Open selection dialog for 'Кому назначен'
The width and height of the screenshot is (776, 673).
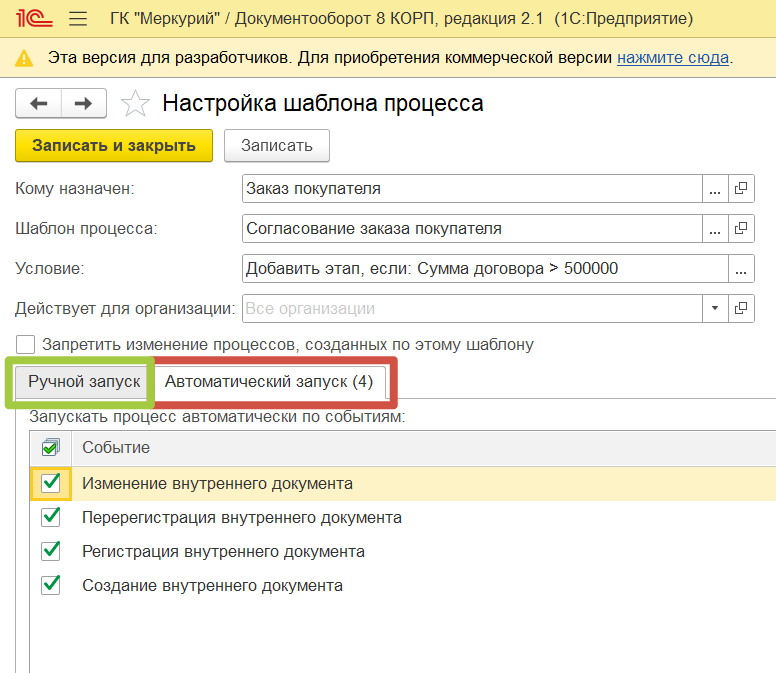point(715,188)
